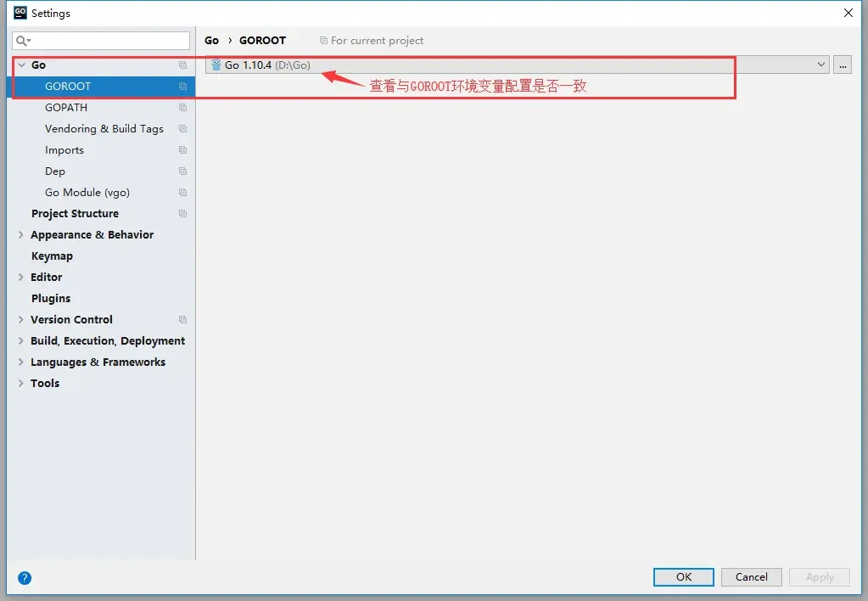The width and height of the screenshot is (868, 601).
Task: Click the project-level icon beside Imports
Action: tap(182, 150)
